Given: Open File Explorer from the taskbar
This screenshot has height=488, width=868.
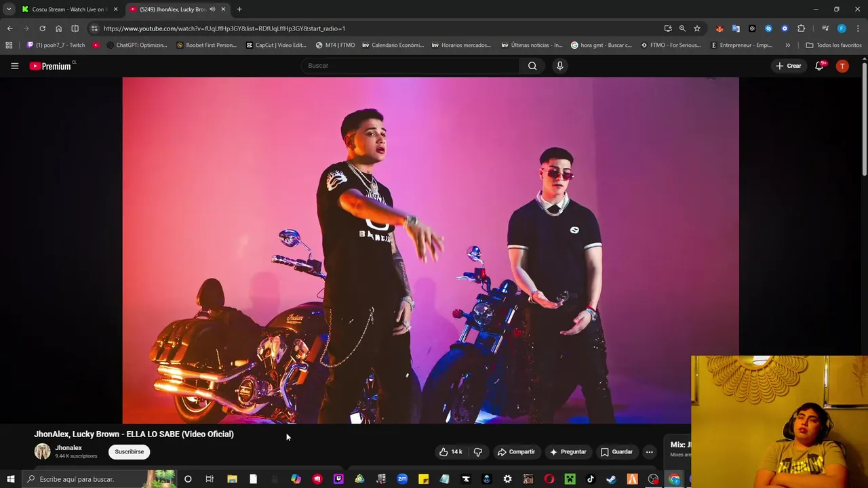Looking at the screenshot, I should [232, 479].
